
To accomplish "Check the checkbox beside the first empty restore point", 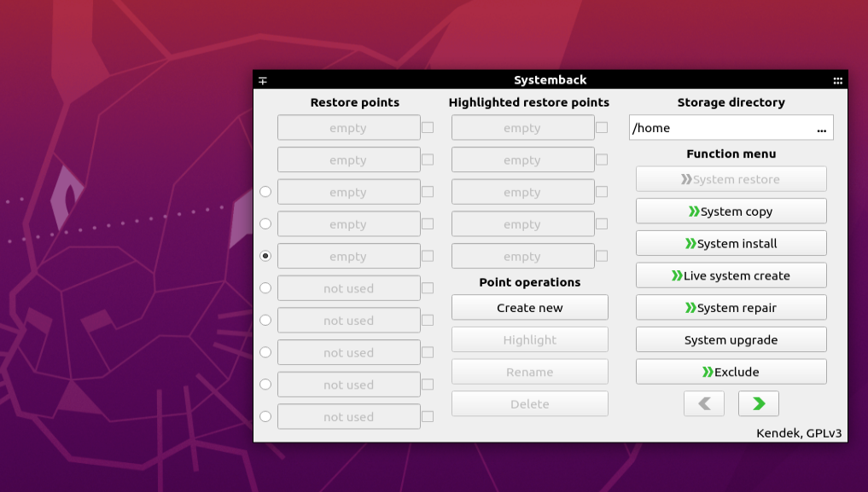I will (427, 127).
